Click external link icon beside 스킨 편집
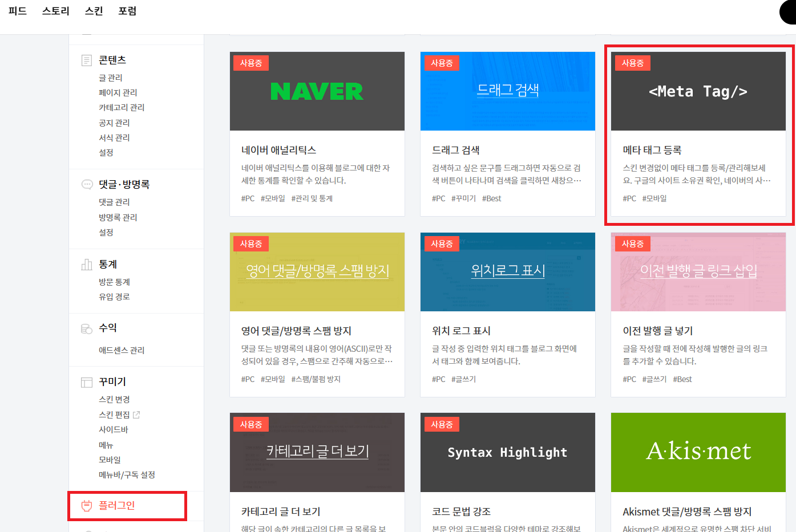The image size is (796, 532). [136, 415]
